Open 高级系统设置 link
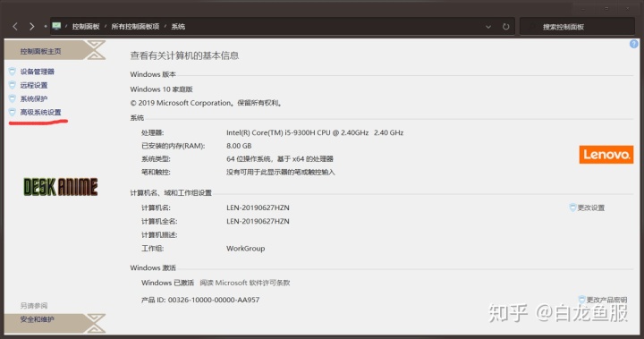Image resolution: width=644 pixels, height=339 pixels. click(x=40, y=112)
